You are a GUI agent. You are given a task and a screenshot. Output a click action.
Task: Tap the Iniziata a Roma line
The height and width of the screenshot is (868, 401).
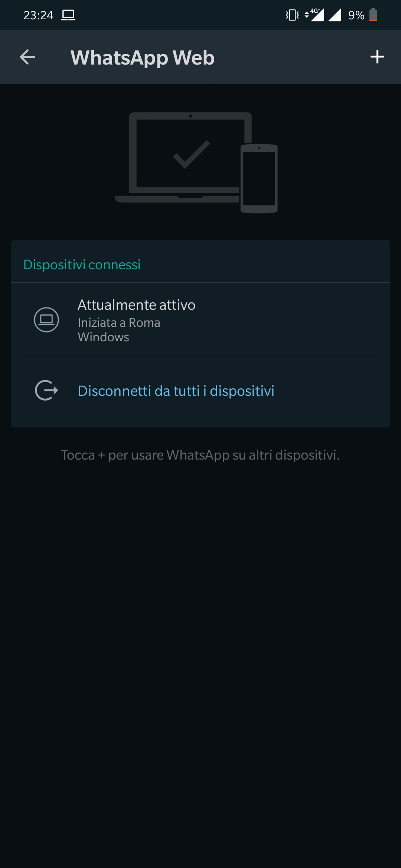119,323
